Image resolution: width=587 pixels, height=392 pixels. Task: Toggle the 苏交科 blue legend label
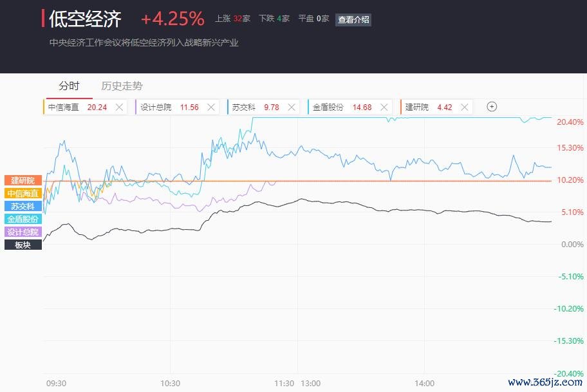click(x=23, y=206)
